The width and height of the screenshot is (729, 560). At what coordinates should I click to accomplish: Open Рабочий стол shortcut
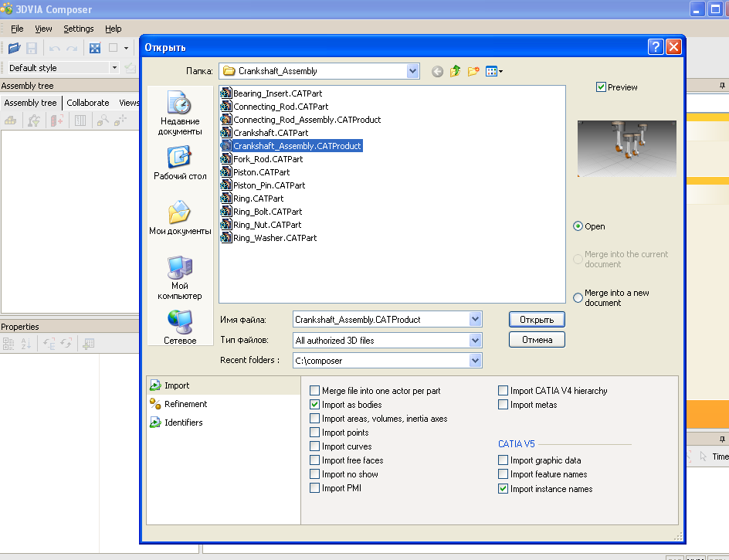pyautogui.click(x=180, y=163)
